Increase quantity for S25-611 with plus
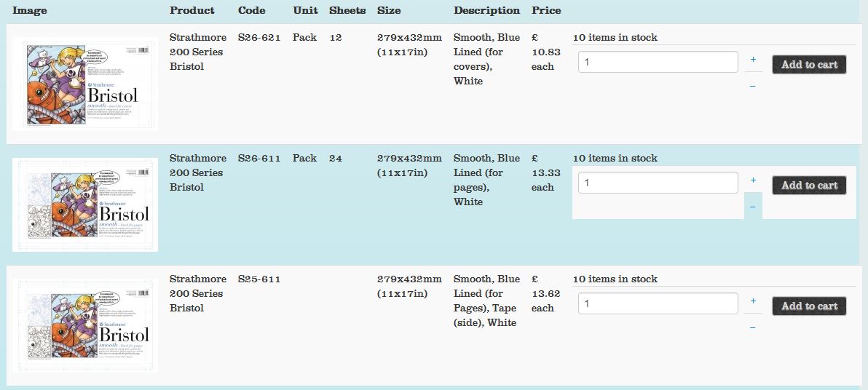Screen dimensions: 868x390 [x=753, y=301]
